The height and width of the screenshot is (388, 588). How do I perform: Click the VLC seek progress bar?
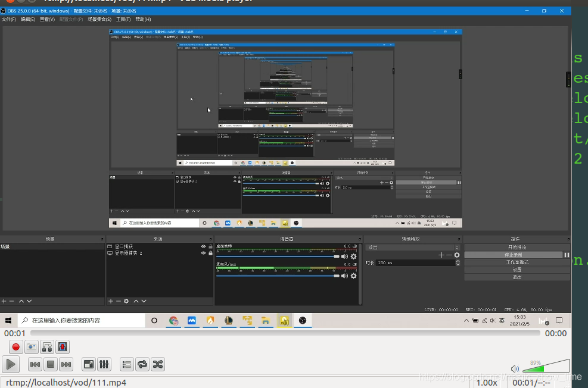coord(285,333)
